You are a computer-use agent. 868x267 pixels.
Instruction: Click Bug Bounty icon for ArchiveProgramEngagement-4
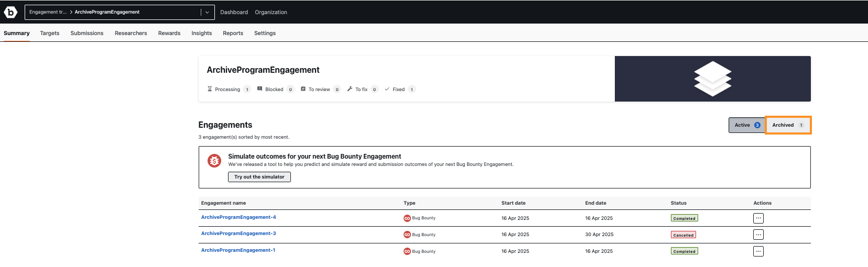407,218
